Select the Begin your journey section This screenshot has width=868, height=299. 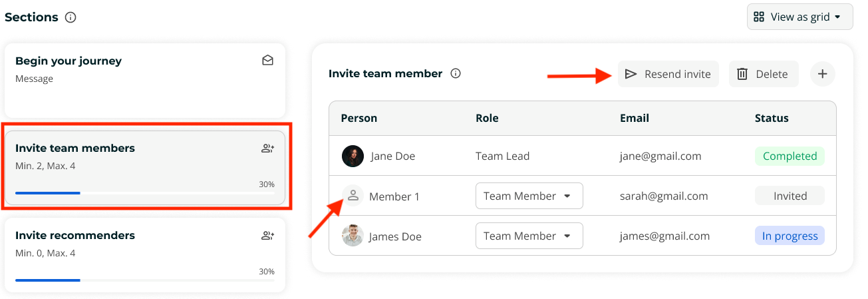145,81
